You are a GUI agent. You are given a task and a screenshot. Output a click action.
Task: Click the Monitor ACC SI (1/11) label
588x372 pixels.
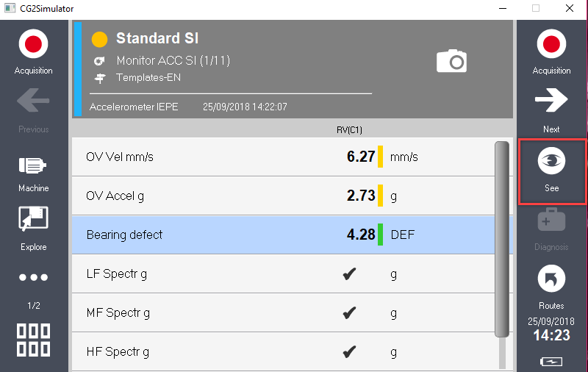coord(173,60)
